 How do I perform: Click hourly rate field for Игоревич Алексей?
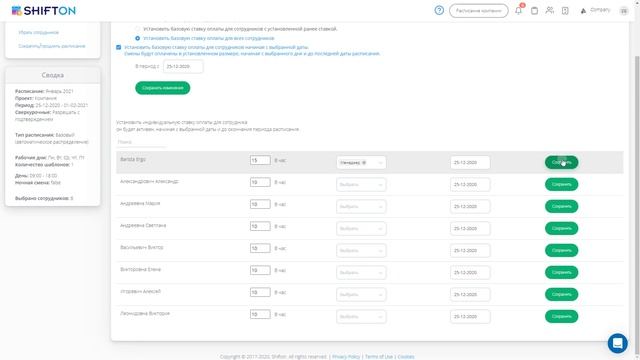click(260, 293)
